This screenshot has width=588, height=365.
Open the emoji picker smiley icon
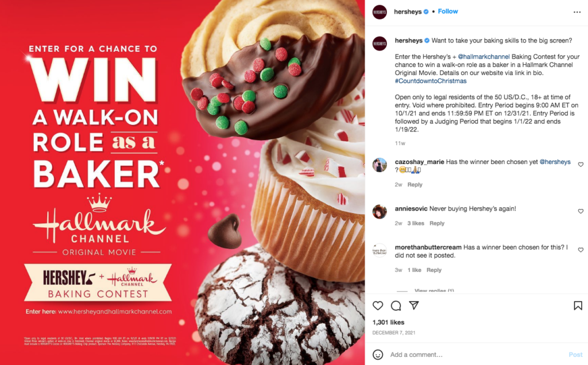[378, 355]
